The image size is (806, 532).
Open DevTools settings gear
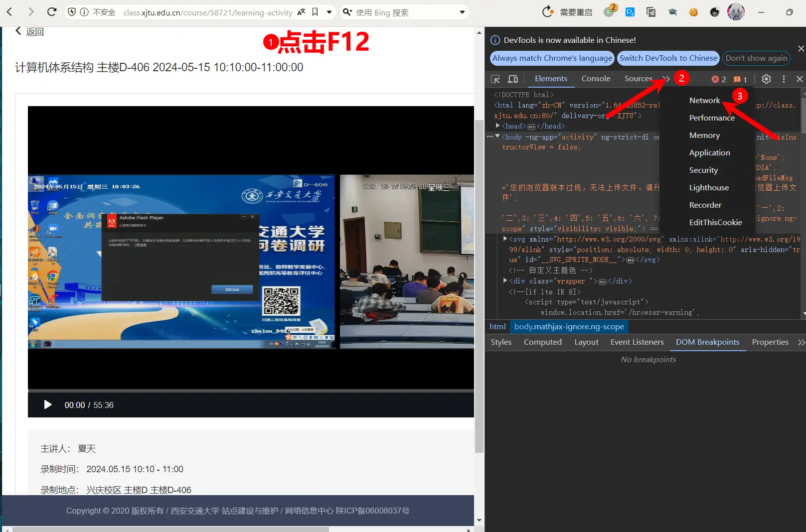click(766, 79)
